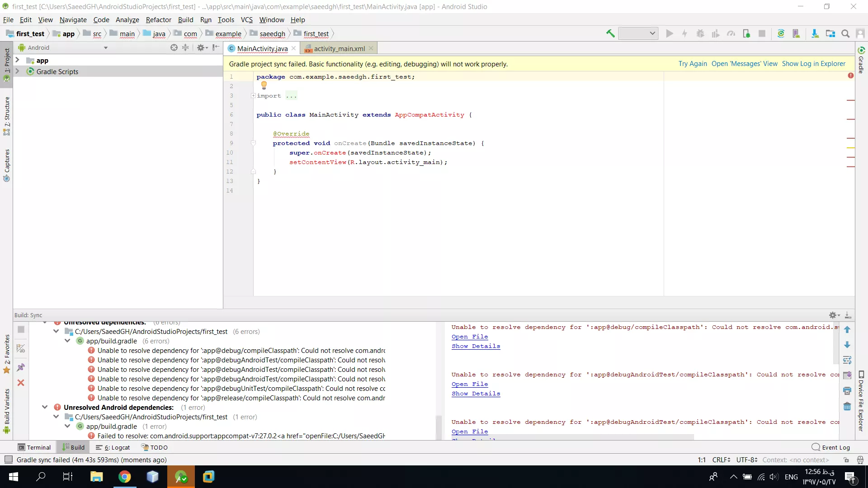Toggle the Gradle tool window button
This screenshot has width=868, height=488.
click(x=861, y=60)
